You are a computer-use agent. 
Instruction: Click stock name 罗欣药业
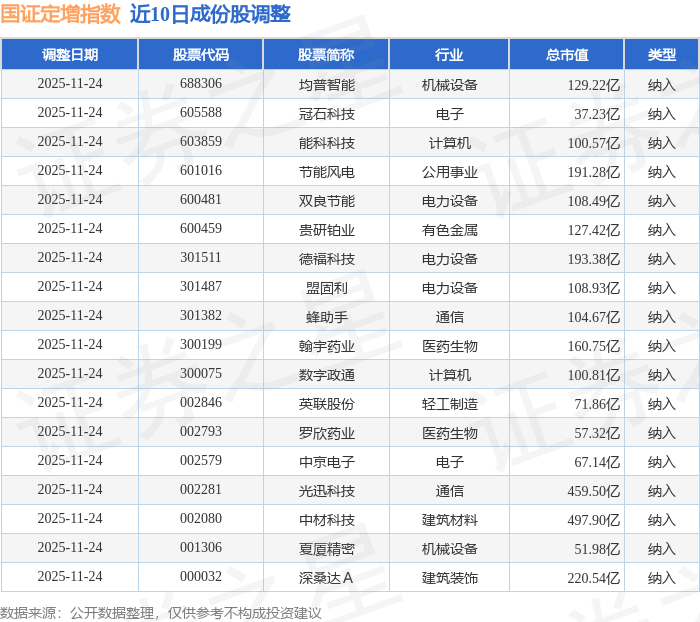[x=327, y=433]
